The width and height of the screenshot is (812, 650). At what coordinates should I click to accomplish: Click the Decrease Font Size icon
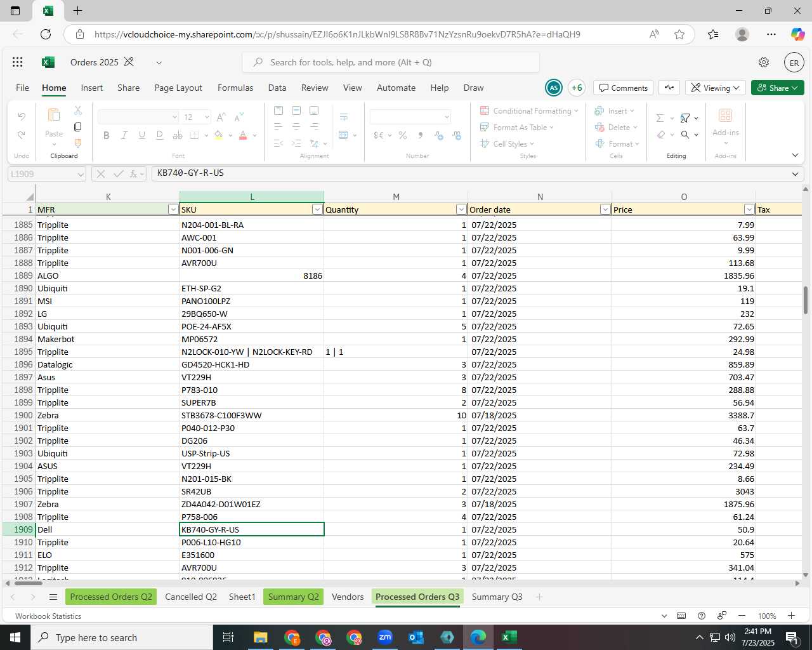pyautogui.click(x=239, y=117)
